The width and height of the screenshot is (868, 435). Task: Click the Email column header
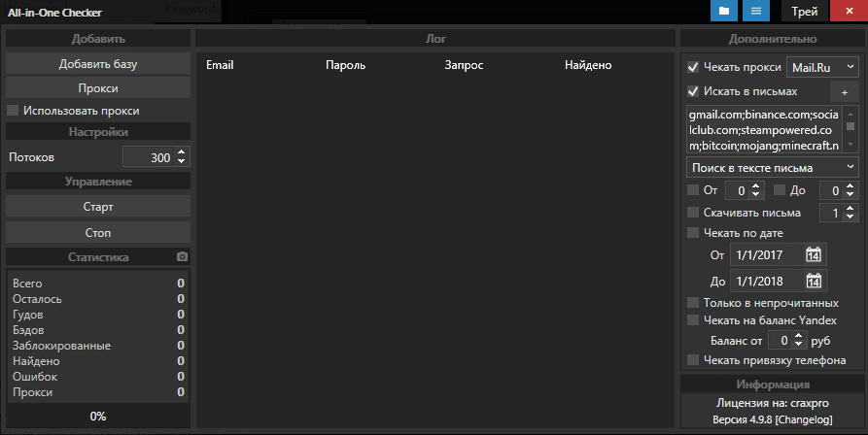(220, 65)
